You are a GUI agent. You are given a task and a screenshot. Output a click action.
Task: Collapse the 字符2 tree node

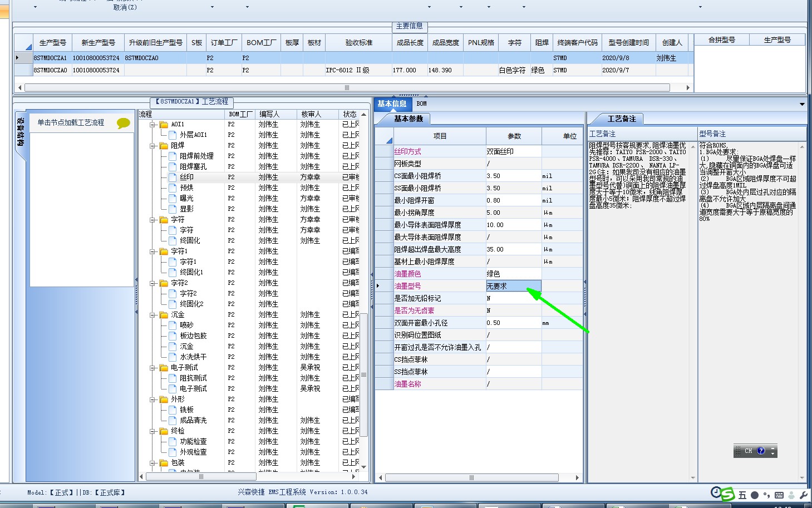[152, 283]
